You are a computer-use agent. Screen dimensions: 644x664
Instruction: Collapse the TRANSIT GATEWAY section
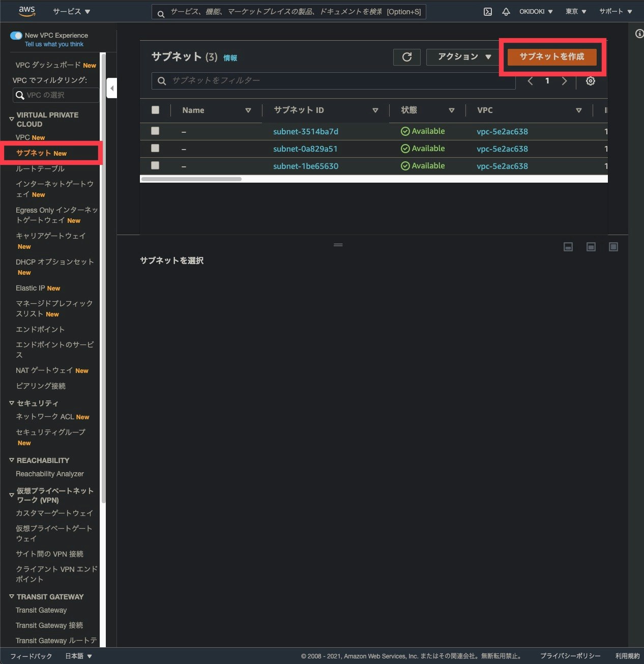12,596
